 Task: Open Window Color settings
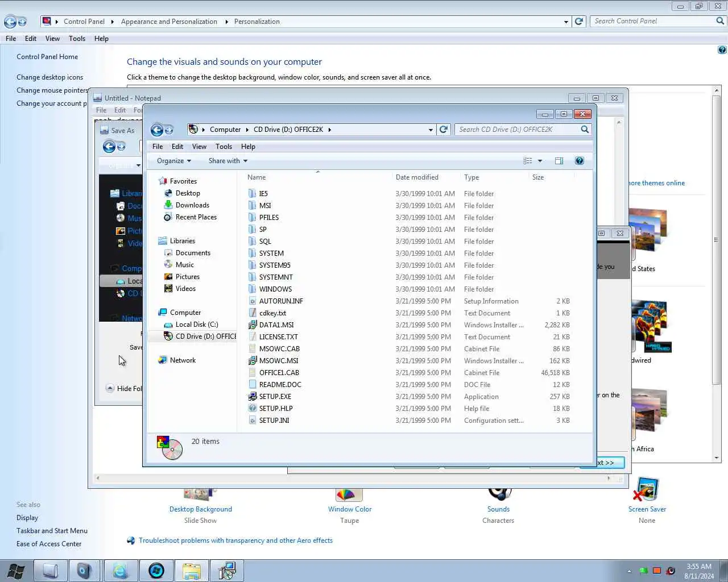pyautogui.click(x=350, y=509)
